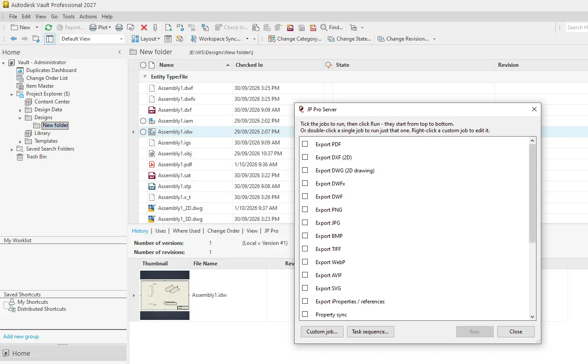Click the Assembly1.idw thumbnail preview
The image size is (588, 364).
[165, 295]
